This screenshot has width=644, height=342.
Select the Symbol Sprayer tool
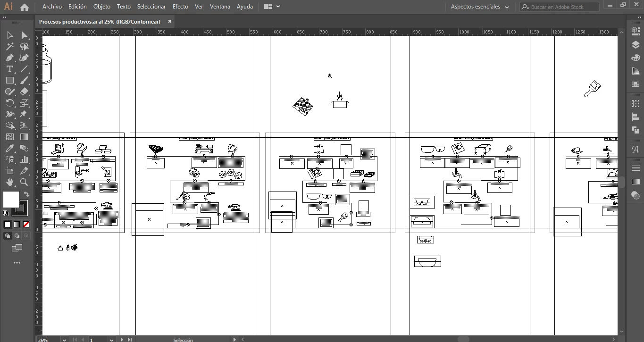click(10, 159)
